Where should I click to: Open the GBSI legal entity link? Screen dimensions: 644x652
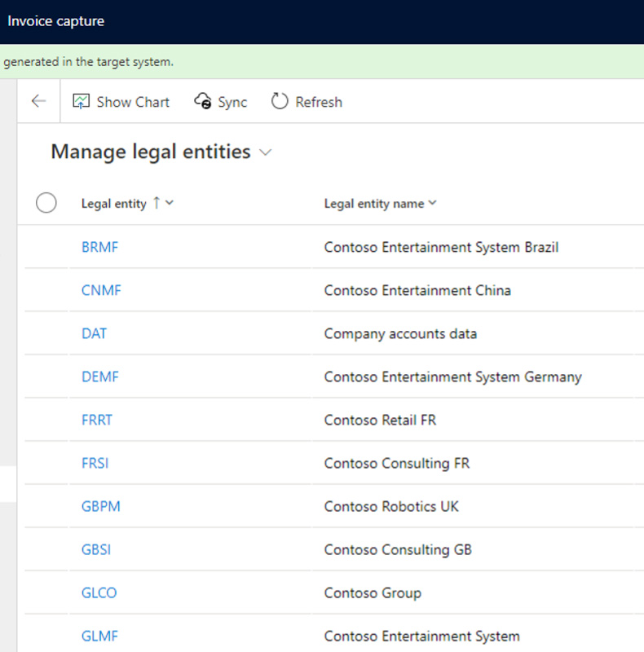click(96, 549)
